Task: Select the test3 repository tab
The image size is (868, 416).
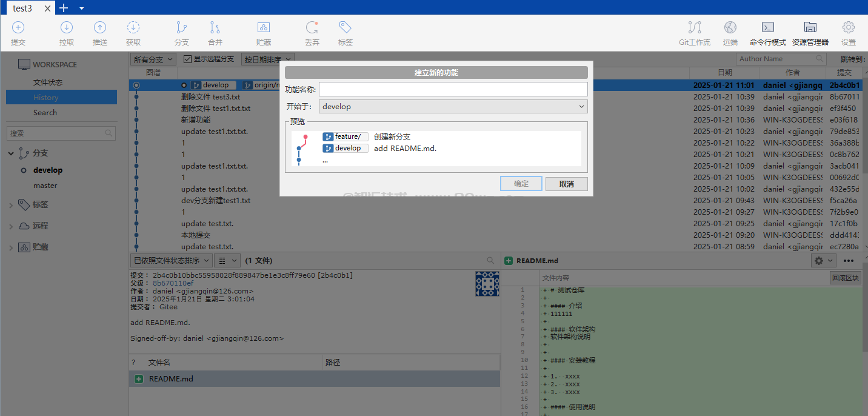Action: 22,8
